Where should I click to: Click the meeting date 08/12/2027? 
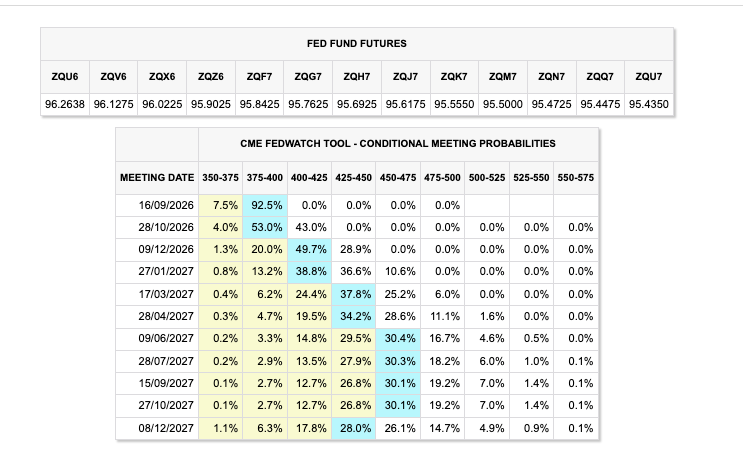(157, 428)
